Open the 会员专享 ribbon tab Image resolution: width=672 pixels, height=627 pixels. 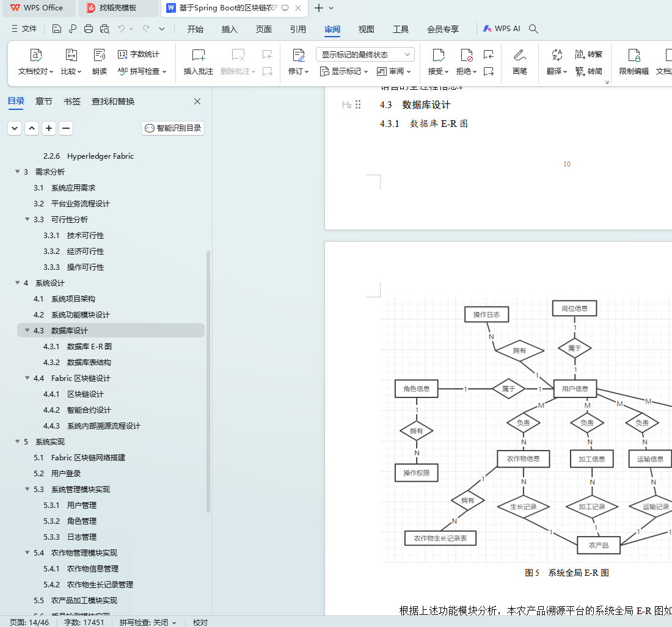pos(443,29)
